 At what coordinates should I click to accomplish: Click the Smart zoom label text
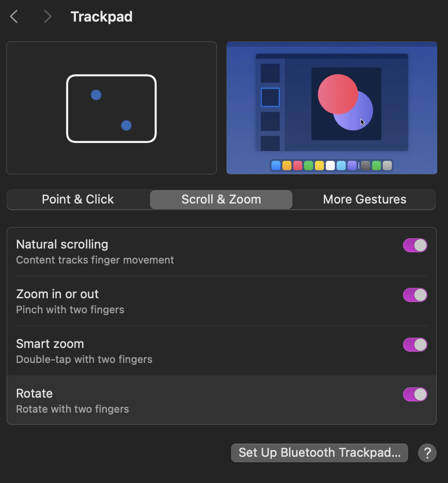(x=50, y=344)
